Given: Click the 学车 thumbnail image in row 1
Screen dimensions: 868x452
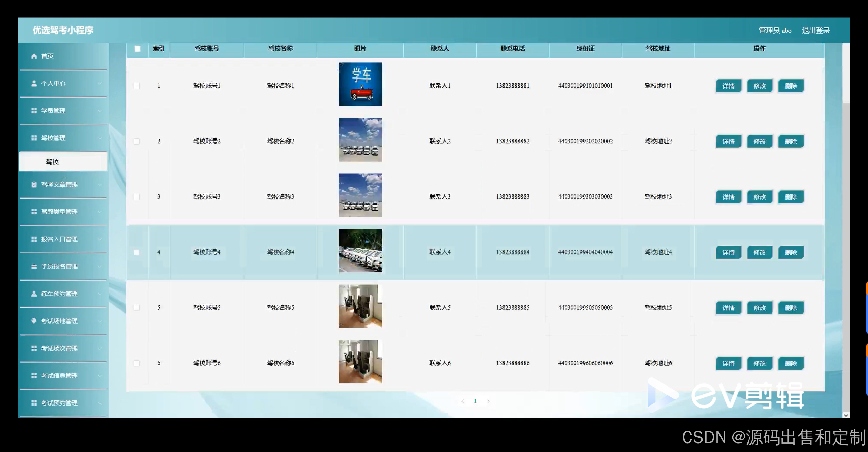Looking at the screenshot, I should point(360,84).
